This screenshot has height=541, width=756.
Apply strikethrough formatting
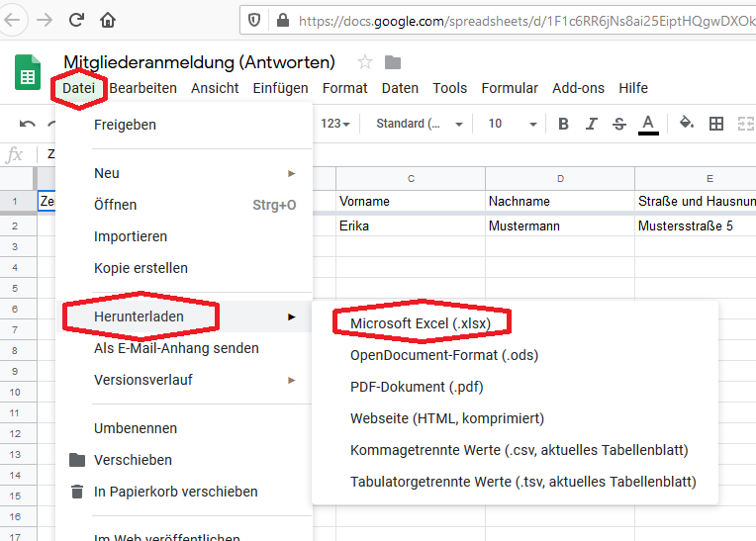click(x=619, y=124)
